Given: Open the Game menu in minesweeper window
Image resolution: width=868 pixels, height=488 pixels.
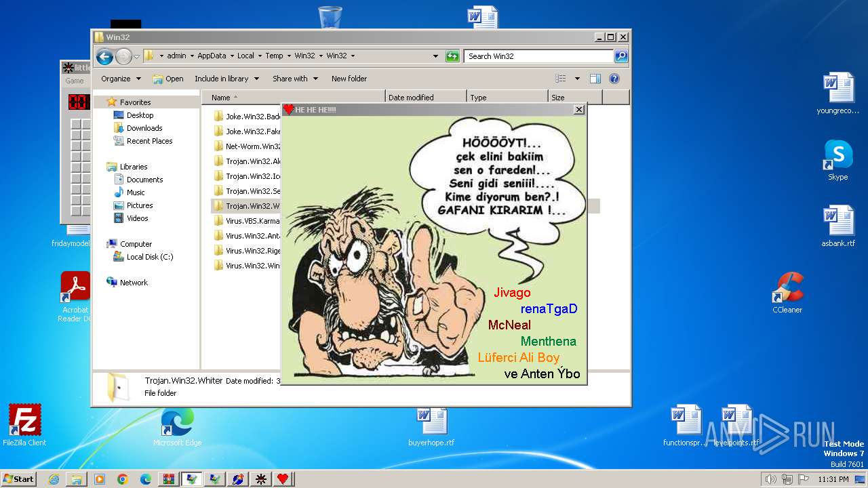Looking at the screenshot, I should point(75,81).
